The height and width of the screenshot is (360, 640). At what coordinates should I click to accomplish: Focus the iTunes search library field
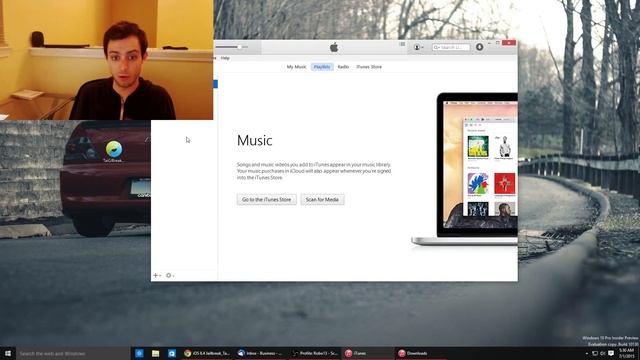(x=451, y=47)
